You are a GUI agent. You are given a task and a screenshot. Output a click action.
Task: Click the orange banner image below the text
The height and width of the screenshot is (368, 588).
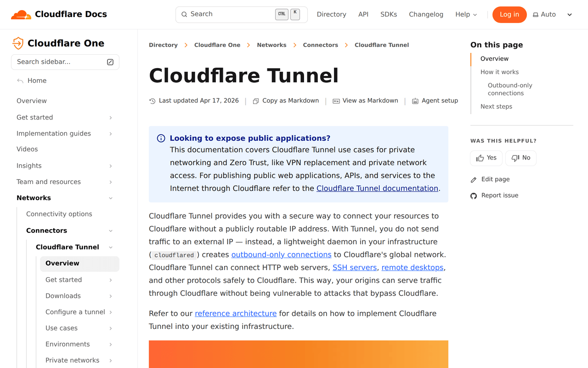coord(299,354)
